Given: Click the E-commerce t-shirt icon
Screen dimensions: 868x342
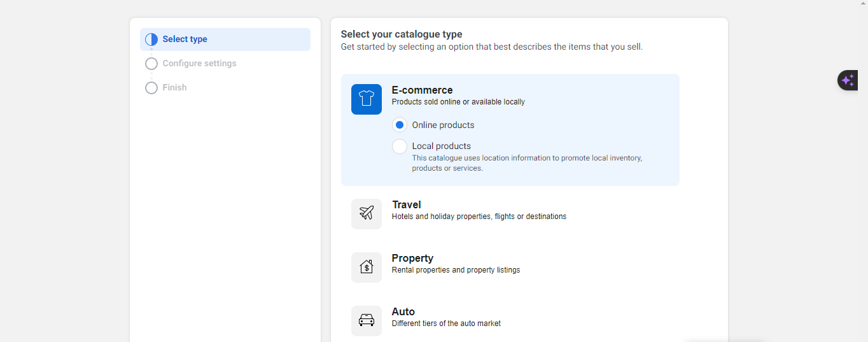Looking at the screenshot, I should tap(366, 99).
